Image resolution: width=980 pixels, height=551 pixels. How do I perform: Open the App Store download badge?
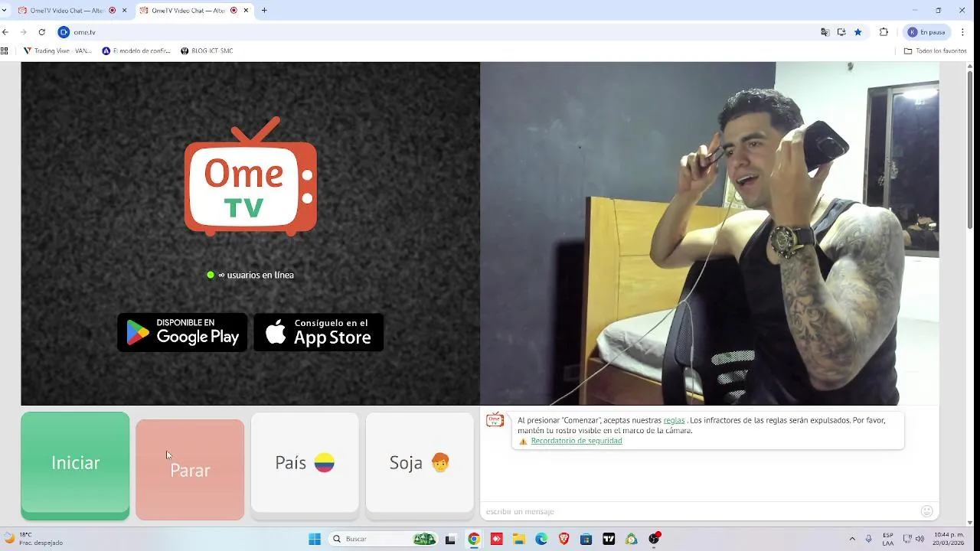click(318, 332)
